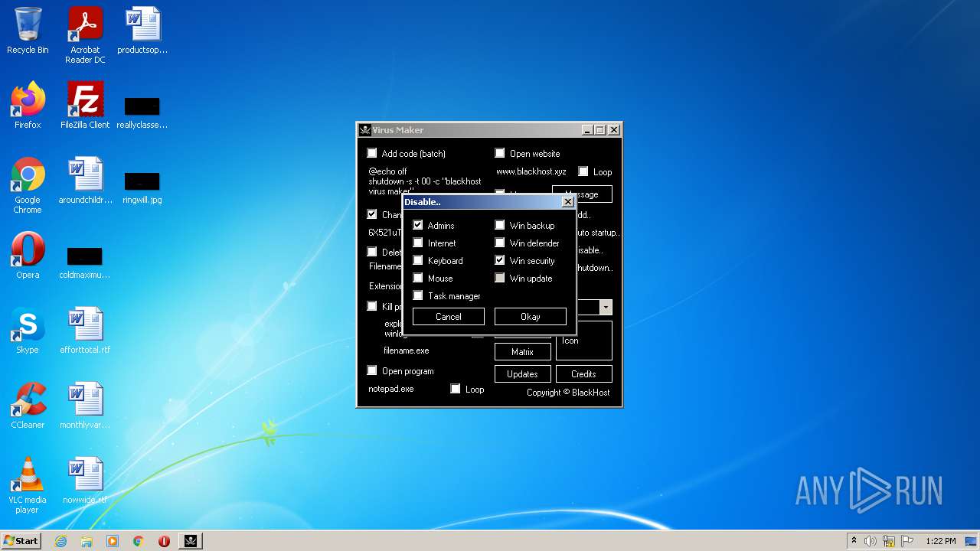
Task: Open FileZilla Client desktop shortcut
Action: [x=85, y=106]
